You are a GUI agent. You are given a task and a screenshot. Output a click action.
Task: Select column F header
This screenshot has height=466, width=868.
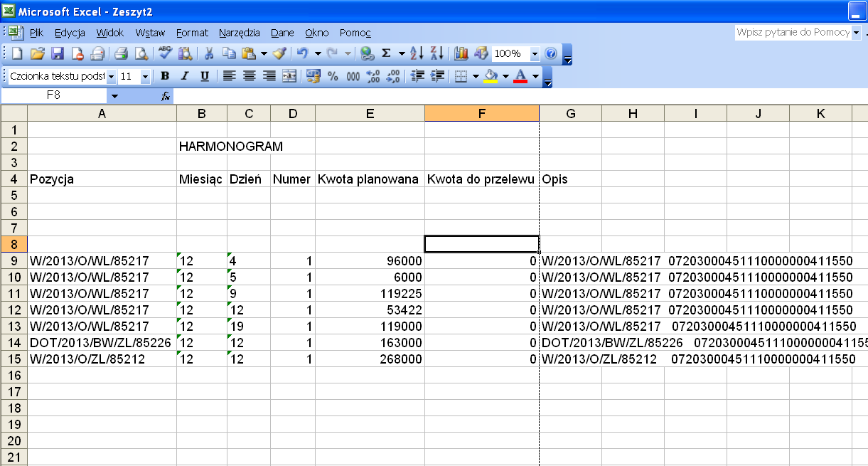(x=481, y=113)
